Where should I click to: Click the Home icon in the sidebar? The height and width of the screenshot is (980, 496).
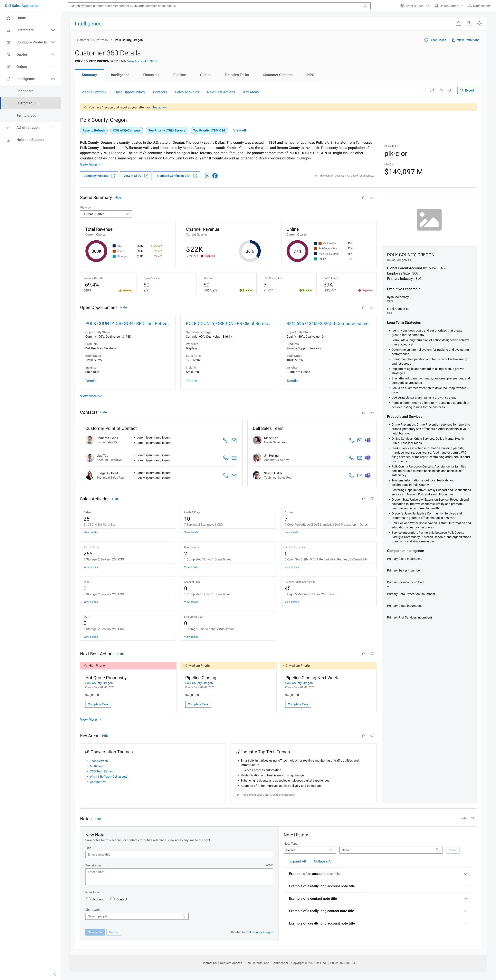click(9, 18)
